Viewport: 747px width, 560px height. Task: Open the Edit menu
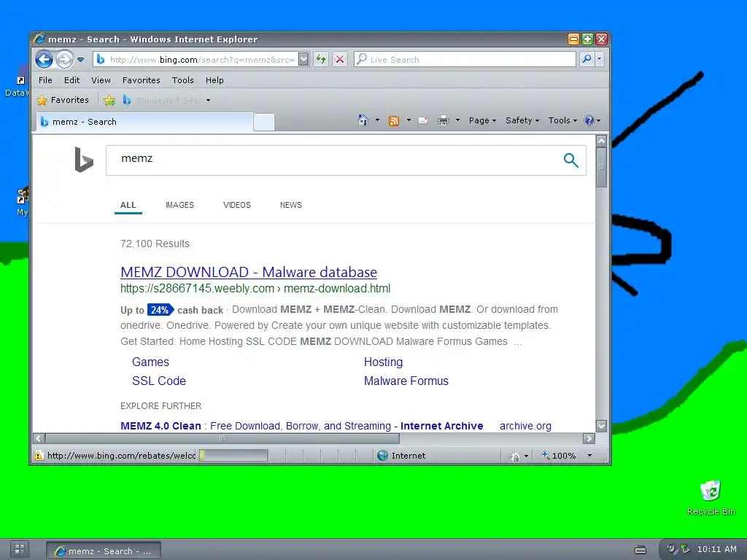(x=72, y=80)
